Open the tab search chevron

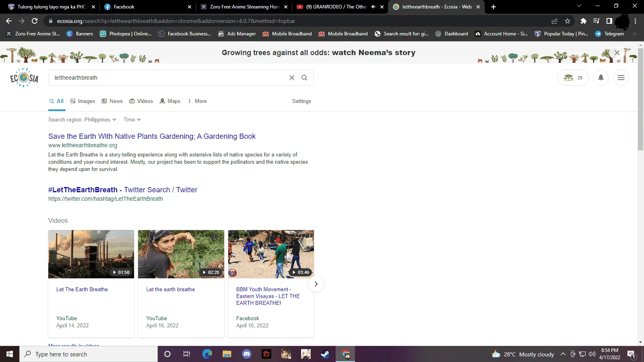pyautogui.click(x=579, y=6)
